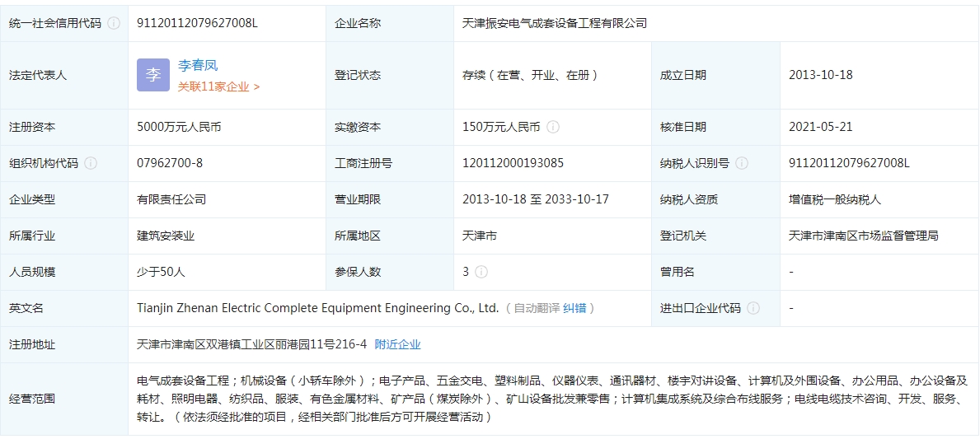
Task: Click company name 天津振安电气成套设备工程有限公司
Action: pyautogui.click(x=555, y=23)
